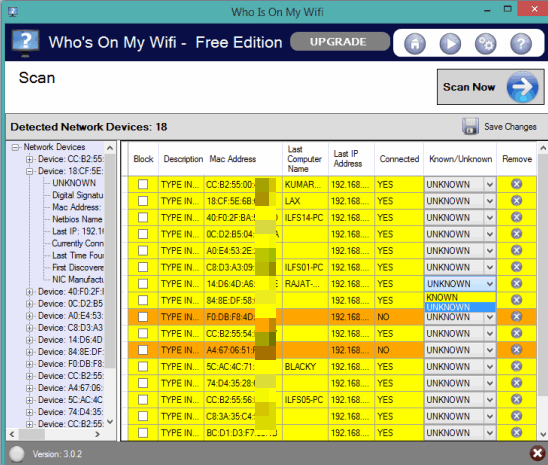Check Block box for KUMAR row
The width and height of the screenshot is (548, 465).
point(143,184)
